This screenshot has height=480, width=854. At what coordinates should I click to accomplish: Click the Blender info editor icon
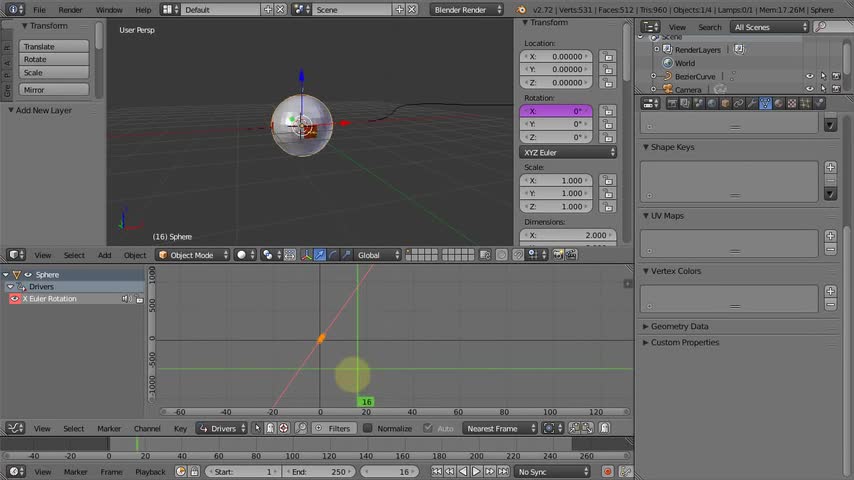(x=14, y=10)
